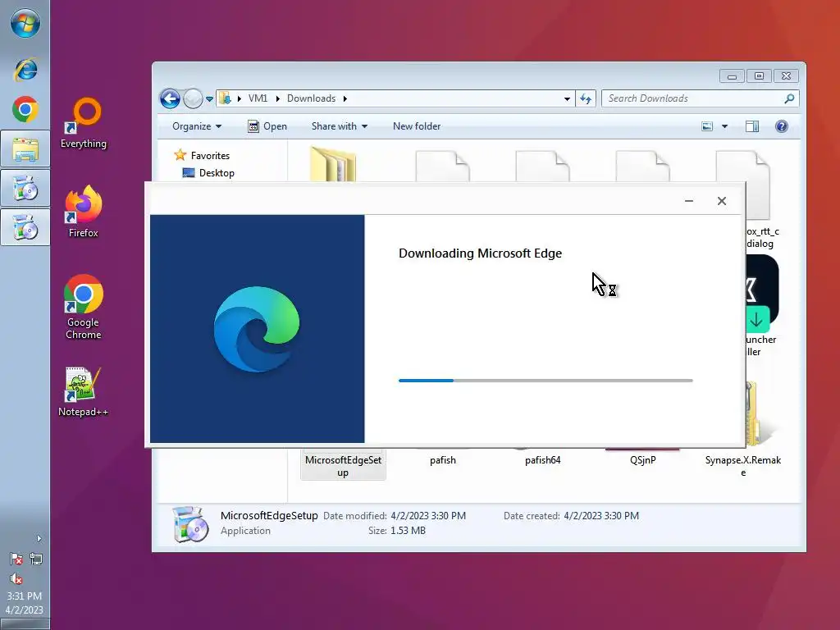Select the second installer button on the taskbar
The image size is (840, 630).
coord(25,227)
